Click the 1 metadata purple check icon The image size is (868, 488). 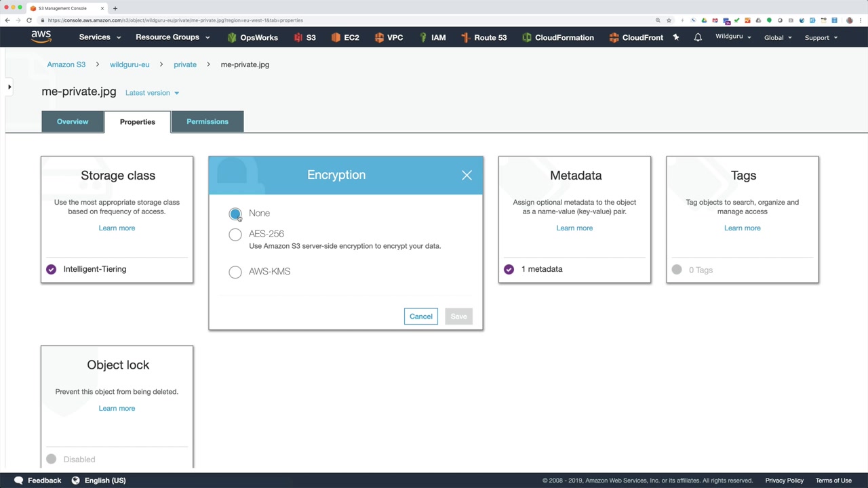(x=509, y=269)
